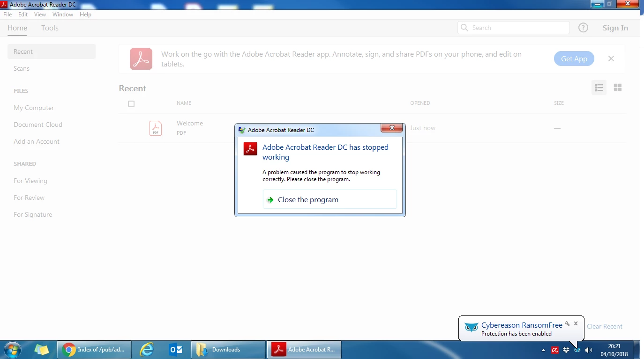This screenshot has width=644, height=359.
Task: Select all recent files checkbox
Action: [x=131, y=104]
